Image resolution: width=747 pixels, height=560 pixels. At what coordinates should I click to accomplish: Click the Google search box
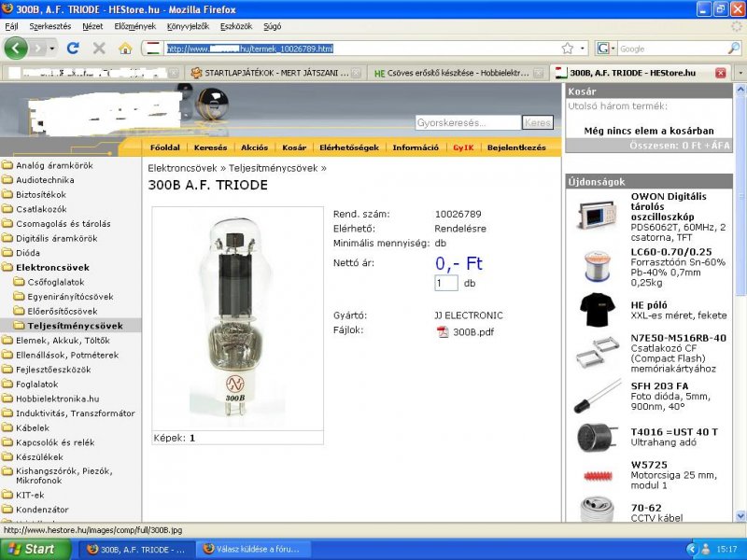point(672,49)
